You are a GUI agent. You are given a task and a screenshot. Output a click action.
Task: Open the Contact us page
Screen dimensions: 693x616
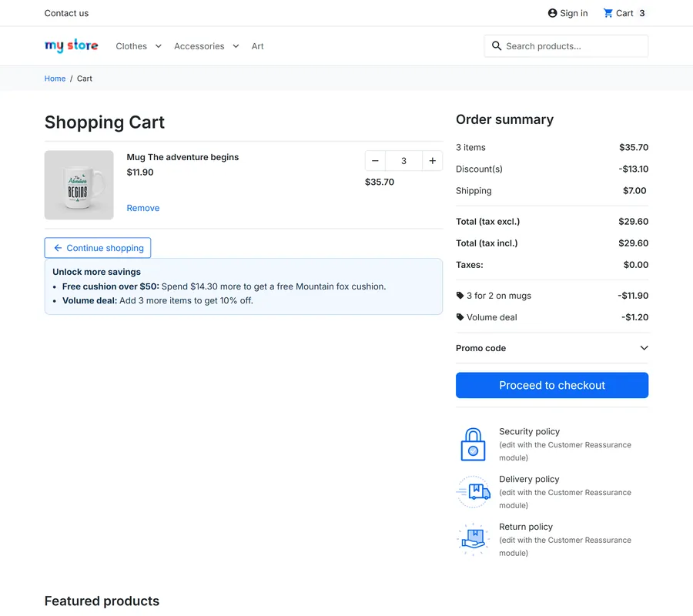[66, 13]
